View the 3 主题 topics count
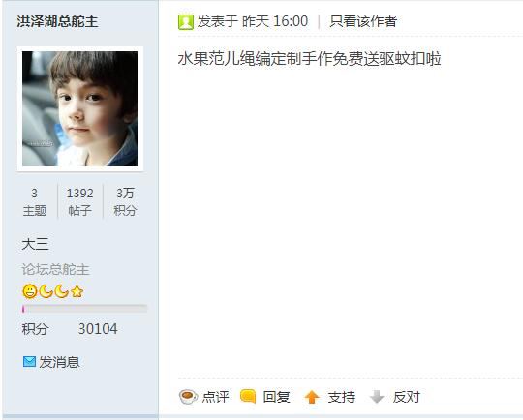 coord(34,201)
